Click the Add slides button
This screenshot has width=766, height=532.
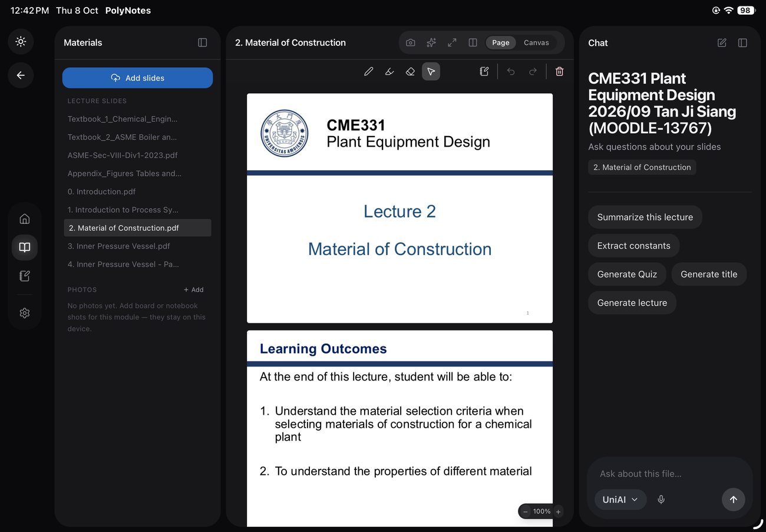[x=137, y=78]
